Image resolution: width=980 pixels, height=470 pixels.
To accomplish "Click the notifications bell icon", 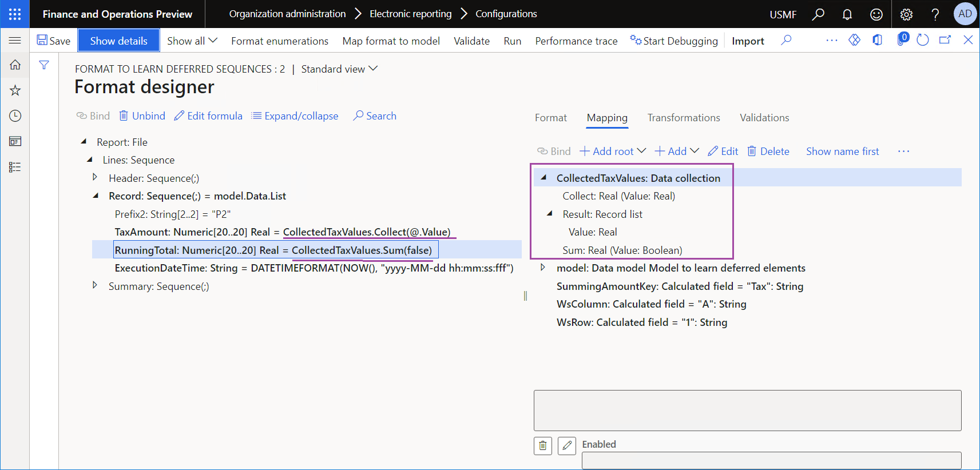I will click(847, 14).
